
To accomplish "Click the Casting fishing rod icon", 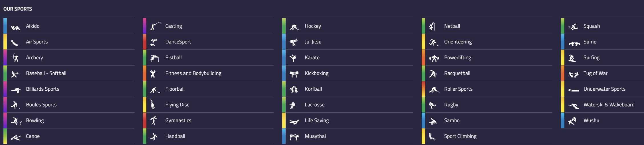I will pos(155,26).
